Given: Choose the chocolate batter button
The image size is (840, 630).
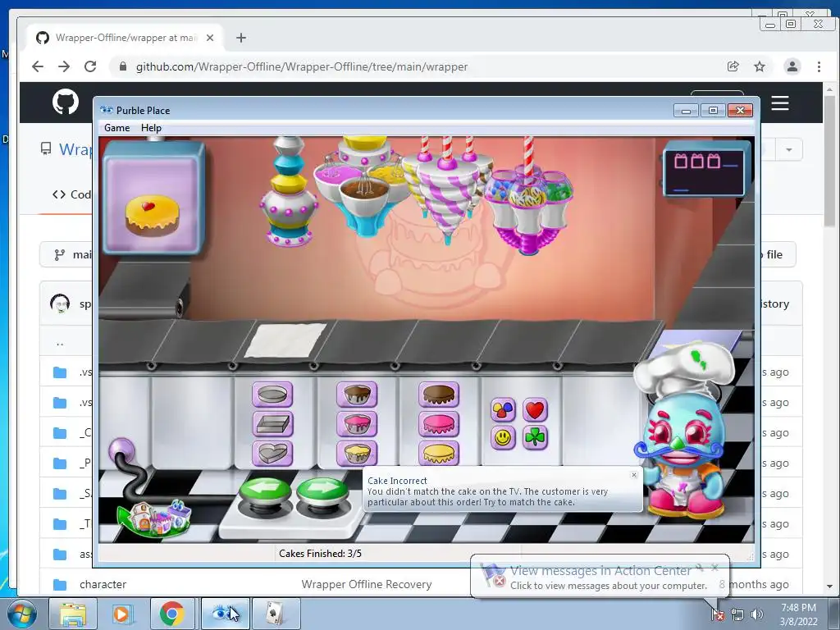Looking at the screenshot, I should (357, 395).
